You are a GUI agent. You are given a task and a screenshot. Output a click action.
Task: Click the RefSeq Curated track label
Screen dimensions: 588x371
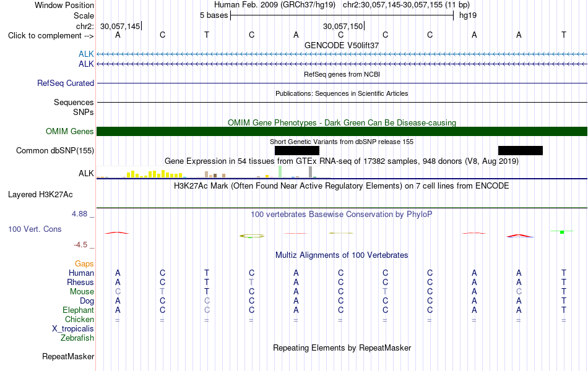tap(66, 83)
